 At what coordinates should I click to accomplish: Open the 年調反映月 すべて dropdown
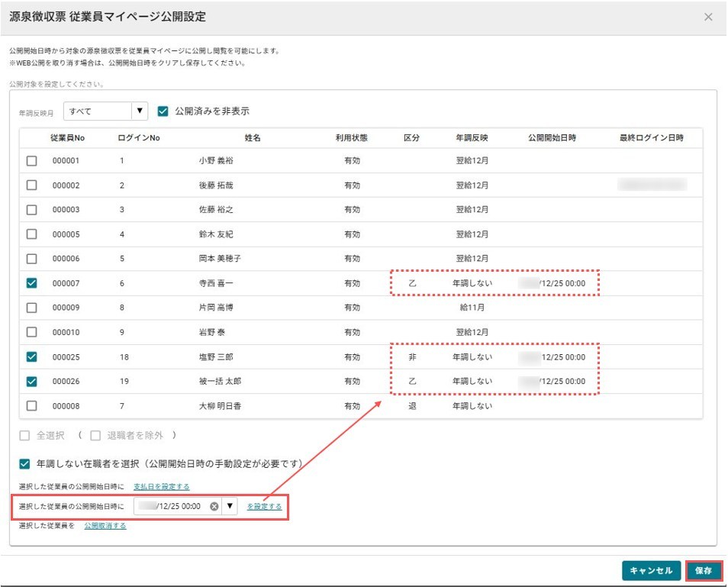coord(105,111)
